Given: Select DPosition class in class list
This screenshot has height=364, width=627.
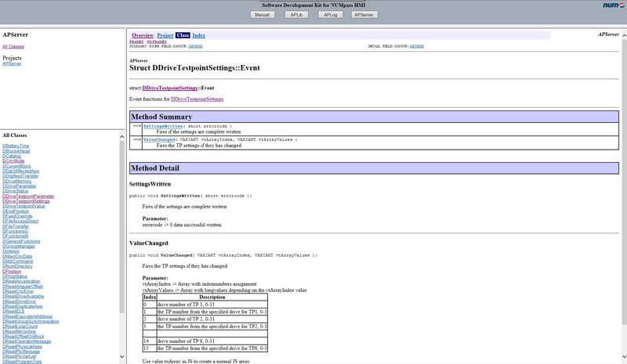Looking at the screenshot, I should pos(11,271).
